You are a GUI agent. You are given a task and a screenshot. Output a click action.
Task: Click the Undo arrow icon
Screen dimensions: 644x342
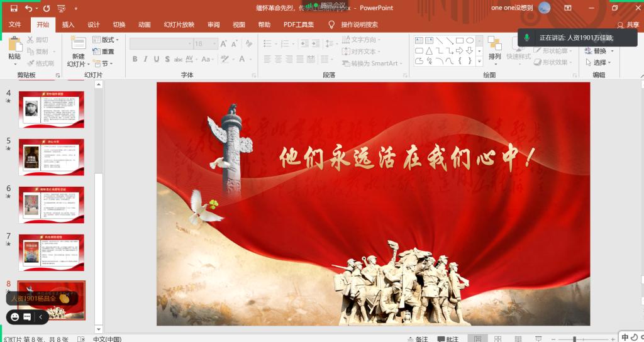(x=28, y=8)
